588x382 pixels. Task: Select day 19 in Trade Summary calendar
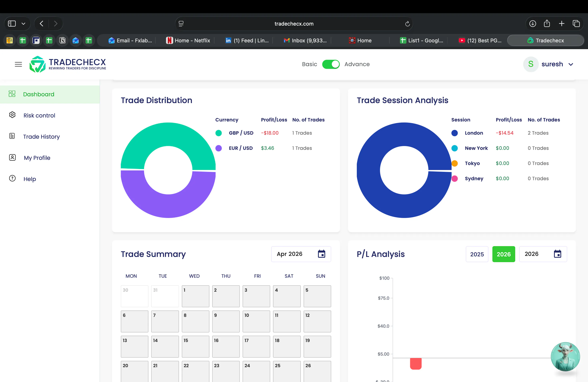pyautogui.click(x=317, y=346)
